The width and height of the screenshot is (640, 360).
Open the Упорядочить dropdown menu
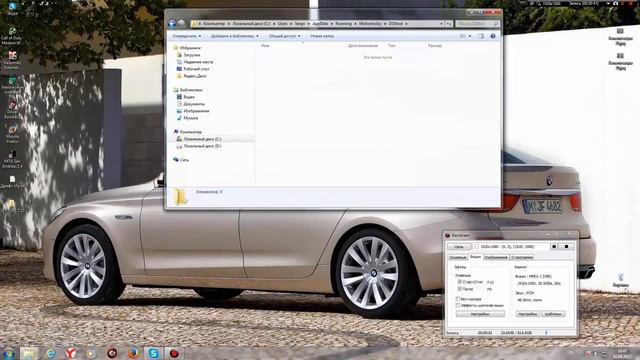pos(187,36)
